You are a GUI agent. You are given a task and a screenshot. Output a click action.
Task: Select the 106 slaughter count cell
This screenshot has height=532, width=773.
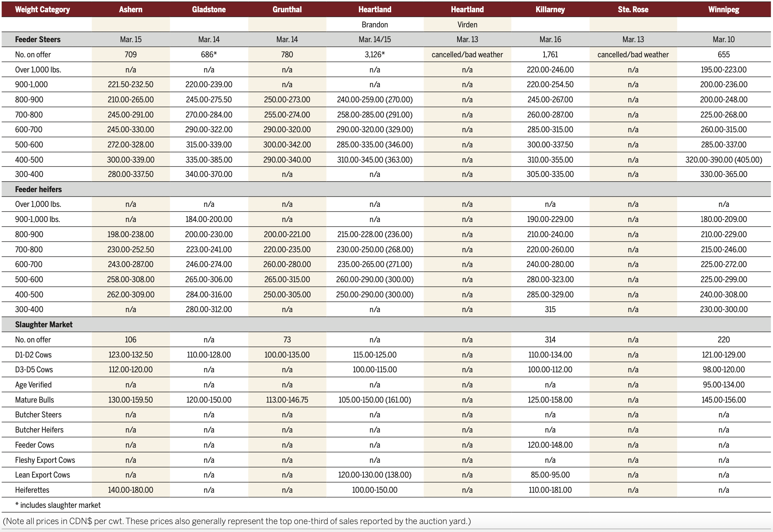click(x=131, y=340)
